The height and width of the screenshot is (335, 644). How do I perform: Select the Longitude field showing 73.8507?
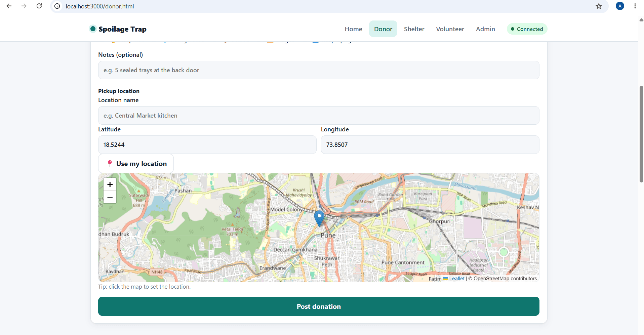click(430, 145)
